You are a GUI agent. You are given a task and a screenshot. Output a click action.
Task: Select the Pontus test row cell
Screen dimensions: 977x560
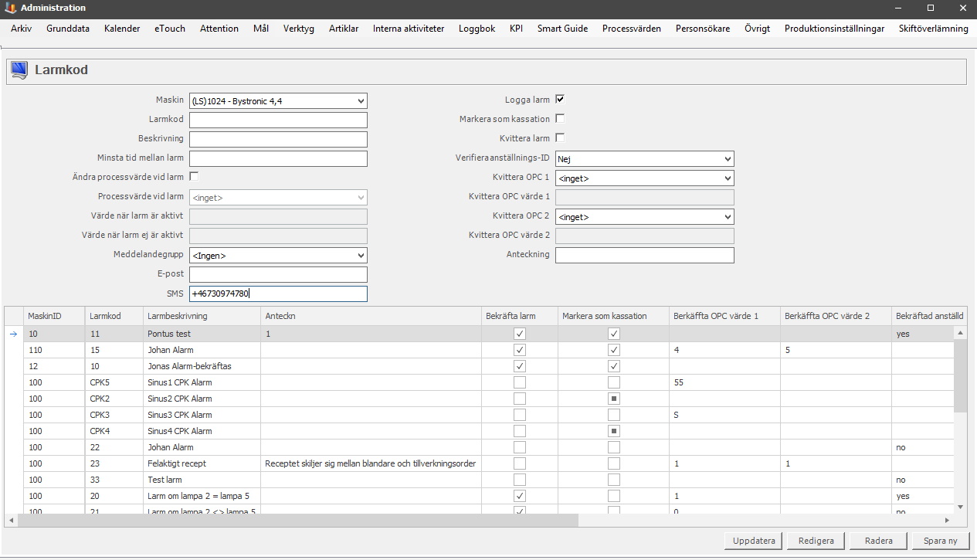pos(202,334)
